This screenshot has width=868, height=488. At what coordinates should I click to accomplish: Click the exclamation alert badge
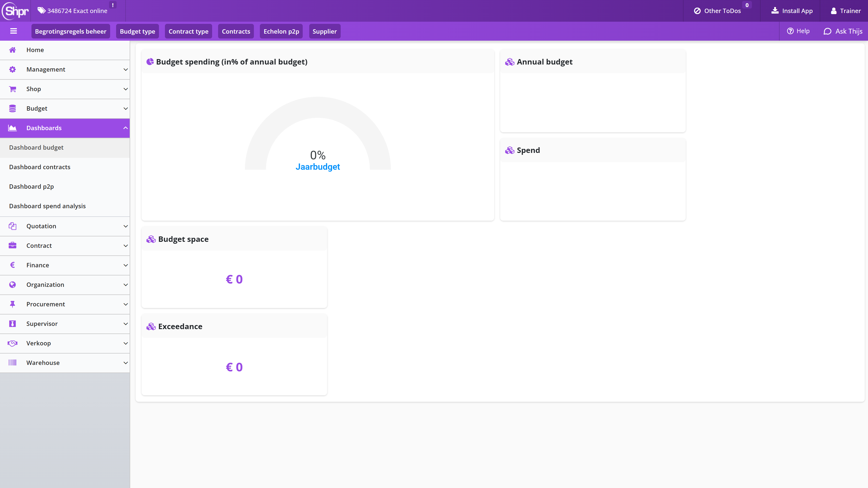[x=113, y=5]
